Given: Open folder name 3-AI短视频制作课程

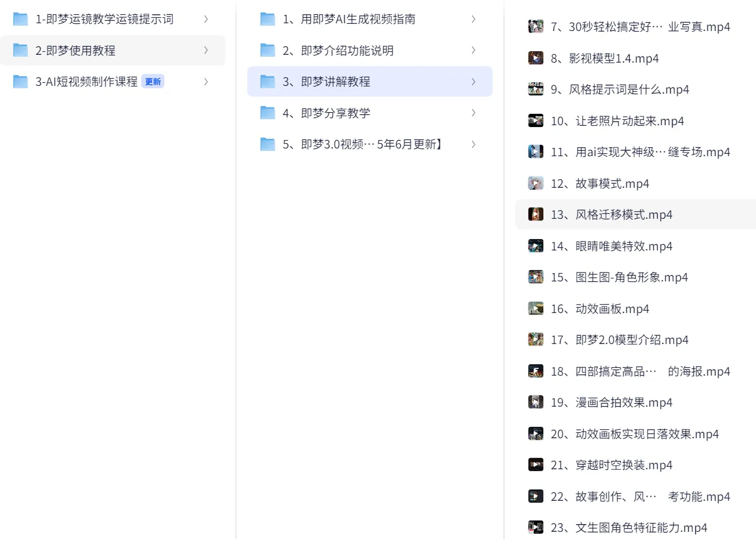Looking at the screenshot, I should tap(86, 82).
